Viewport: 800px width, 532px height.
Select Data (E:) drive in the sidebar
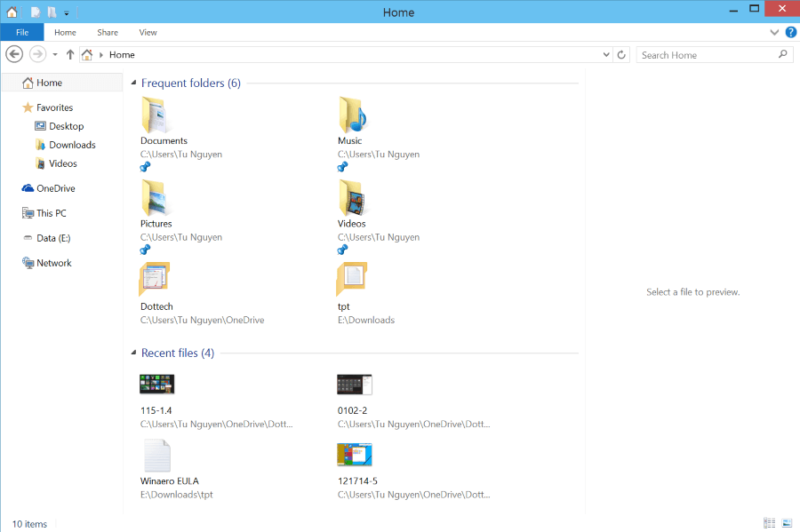click(x=53, y=238)
